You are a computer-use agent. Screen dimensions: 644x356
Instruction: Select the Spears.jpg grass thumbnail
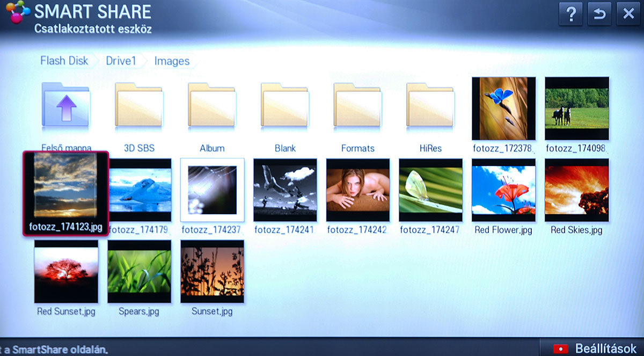139,271
